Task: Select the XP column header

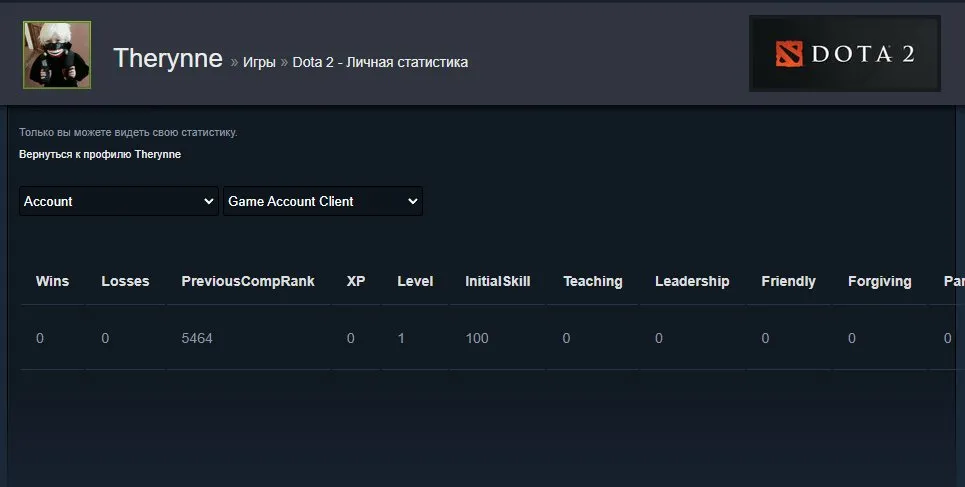Action: (x=356, y=281)
